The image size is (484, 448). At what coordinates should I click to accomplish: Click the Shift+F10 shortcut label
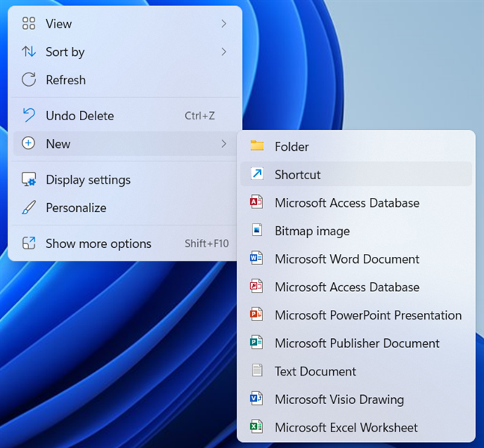pos(206,243)
